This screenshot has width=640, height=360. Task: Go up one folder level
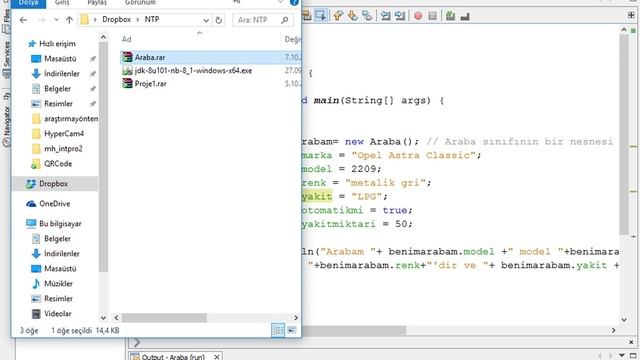69,20
